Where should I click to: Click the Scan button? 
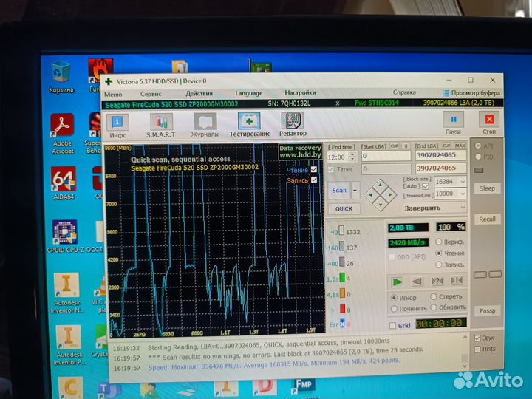pos(339,191)
